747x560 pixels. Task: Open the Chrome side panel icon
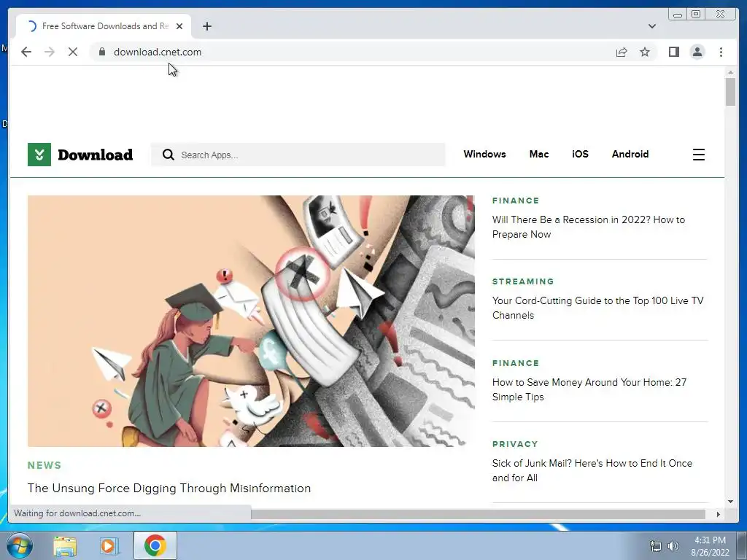673,52
